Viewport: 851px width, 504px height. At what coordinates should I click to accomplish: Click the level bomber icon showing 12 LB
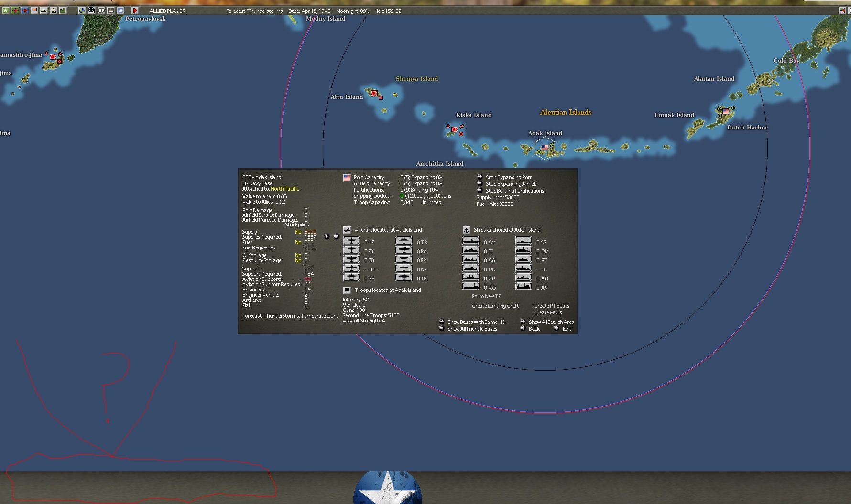point(351,268)
